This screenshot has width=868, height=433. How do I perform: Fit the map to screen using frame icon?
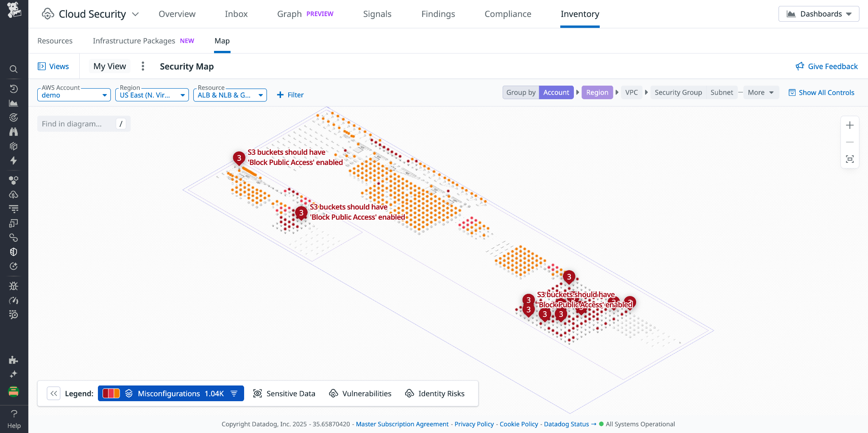click(x=850, y=159)
